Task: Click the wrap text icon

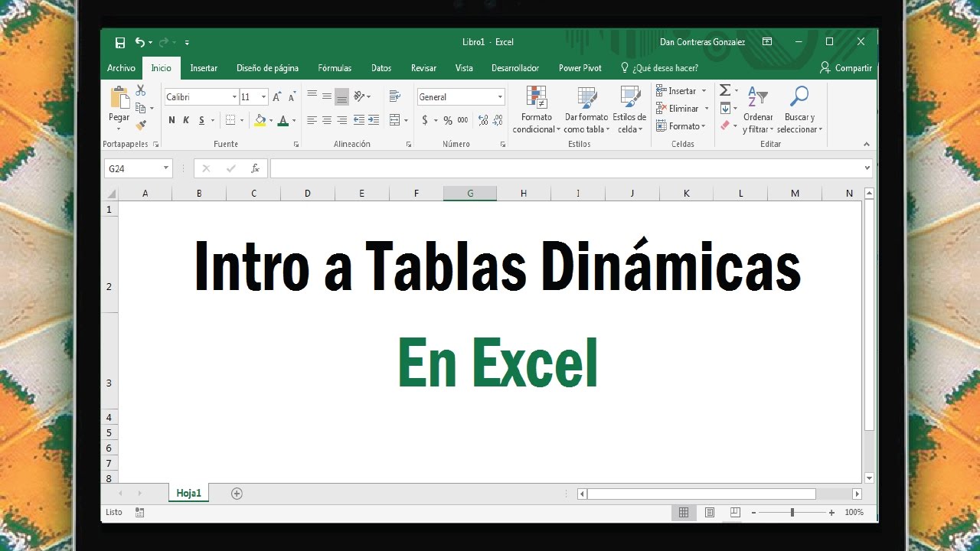Action: tap(395, 96)
